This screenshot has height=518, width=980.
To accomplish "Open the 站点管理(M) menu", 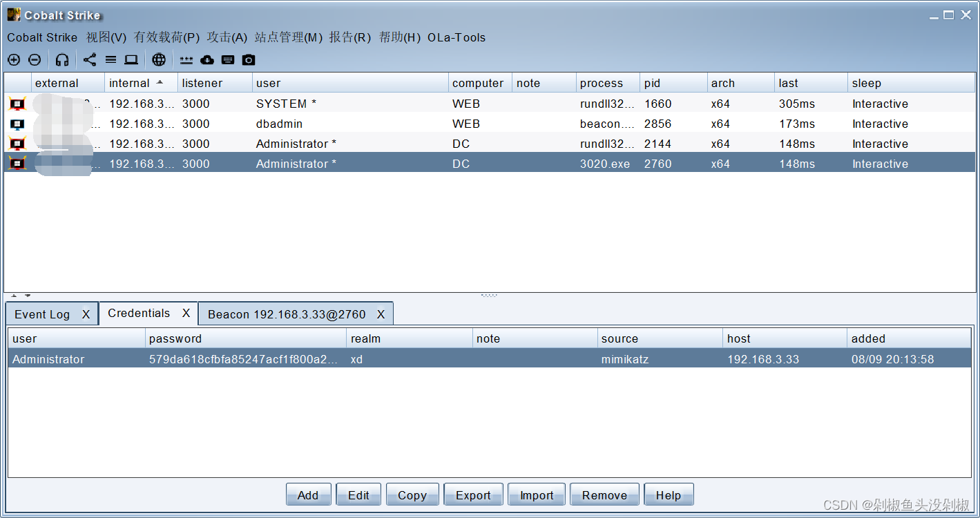I will (x=289, y=37).
